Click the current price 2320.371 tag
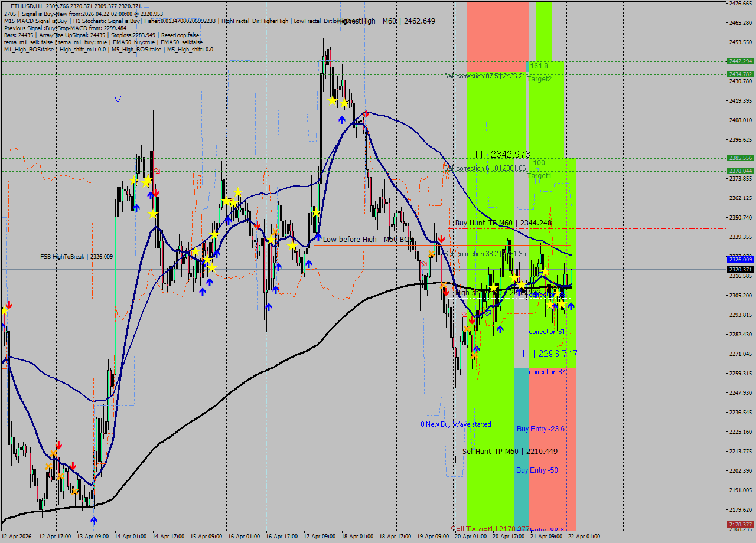Viewport: 756px width, 543px height. [x=740, y=269]
